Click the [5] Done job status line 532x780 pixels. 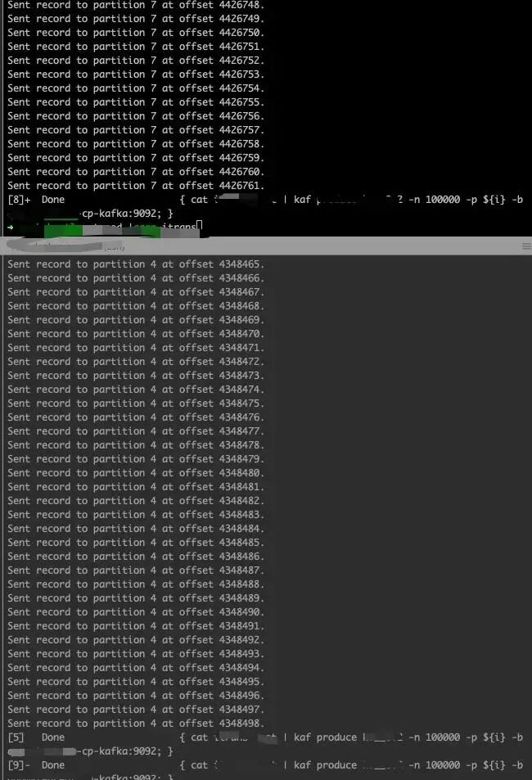click(x=265, y=738)
